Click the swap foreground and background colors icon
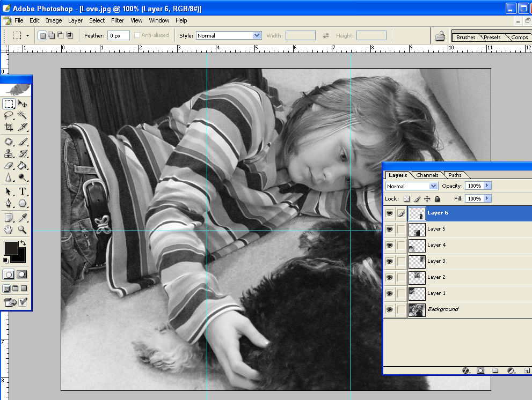Viewport: 532px width, 400px height. click(23, 243)
